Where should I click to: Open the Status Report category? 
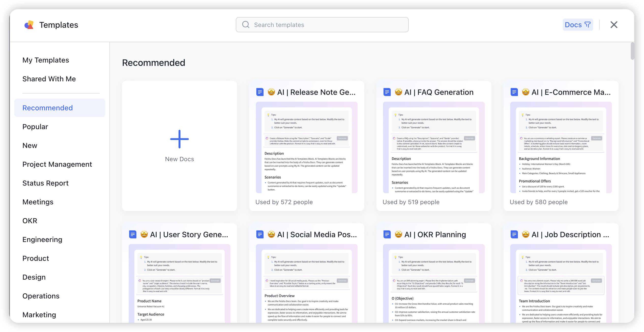[45, 183]
